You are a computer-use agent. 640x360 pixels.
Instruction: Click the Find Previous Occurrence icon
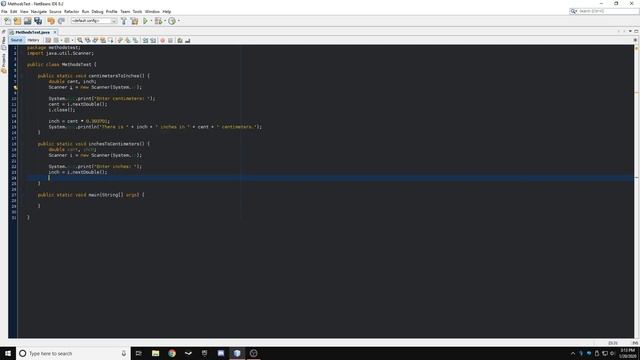point(88,40)
